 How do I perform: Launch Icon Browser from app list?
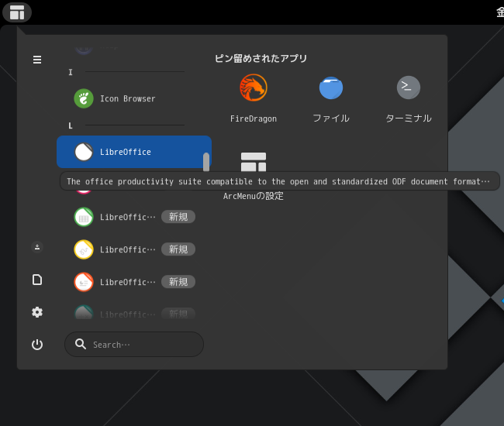134,98
